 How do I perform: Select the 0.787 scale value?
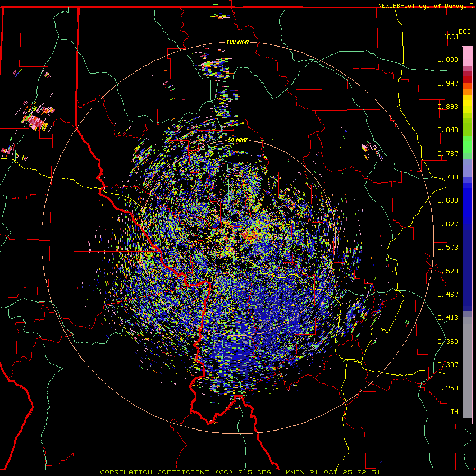(448, 153)
